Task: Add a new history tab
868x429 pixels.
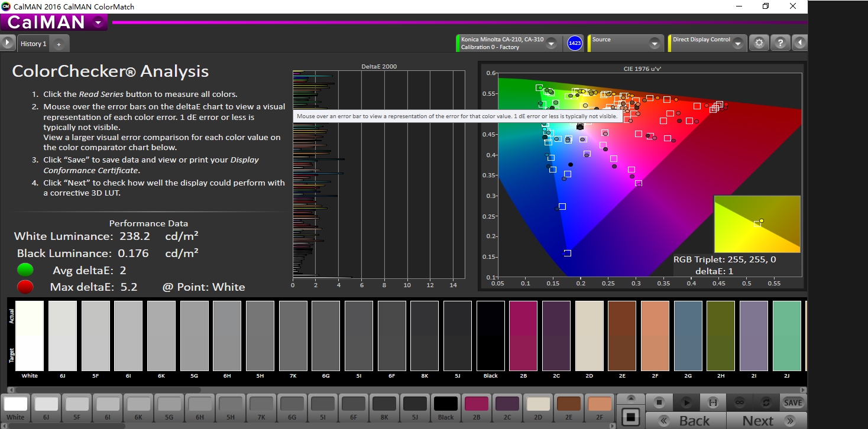Action: click(x=59, y=44)
